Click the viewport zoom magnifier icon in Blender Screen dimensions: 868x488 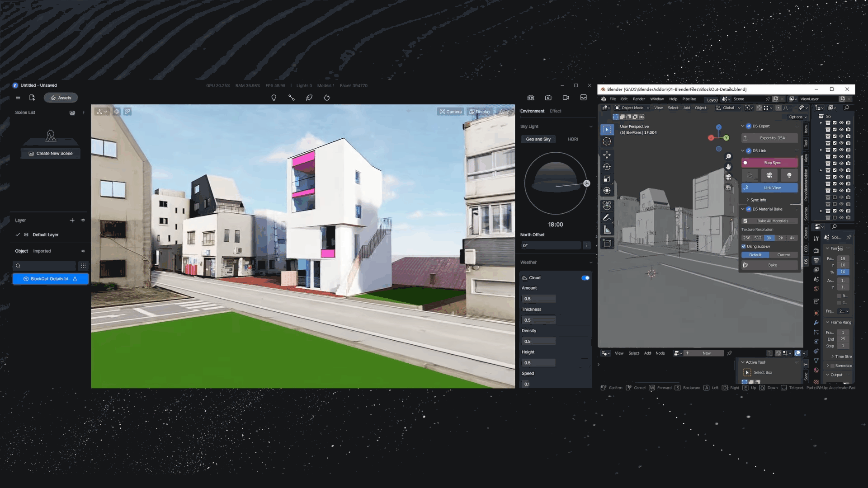pos(728,156)
